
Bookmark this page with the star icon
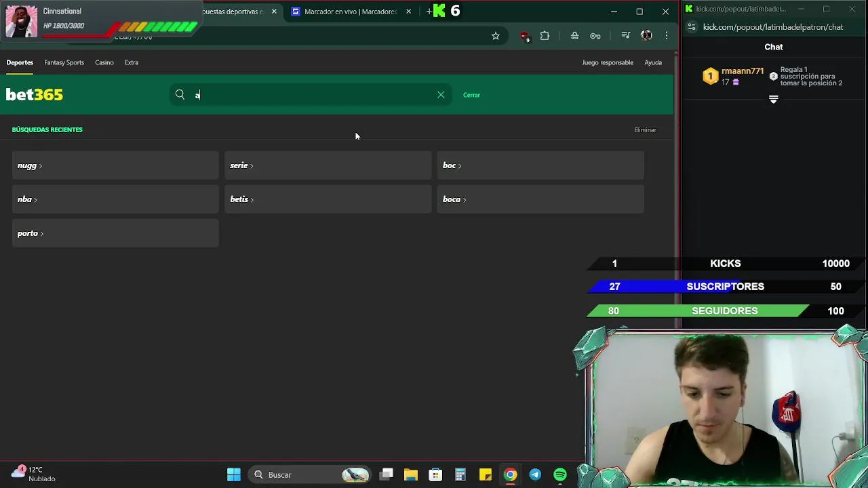pyautogui.click(x=496, y=36)
